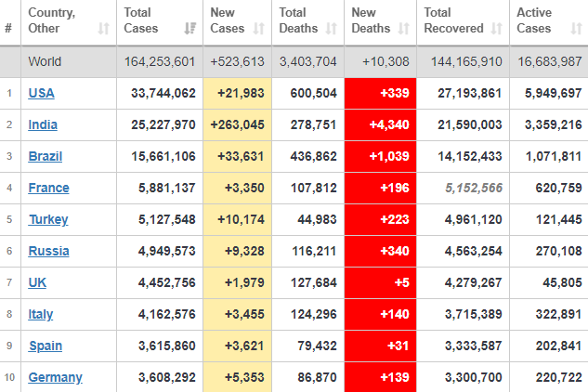588x392 pixels.
Task: Sort by Total Recovered arrows icon
Action: 496,29
